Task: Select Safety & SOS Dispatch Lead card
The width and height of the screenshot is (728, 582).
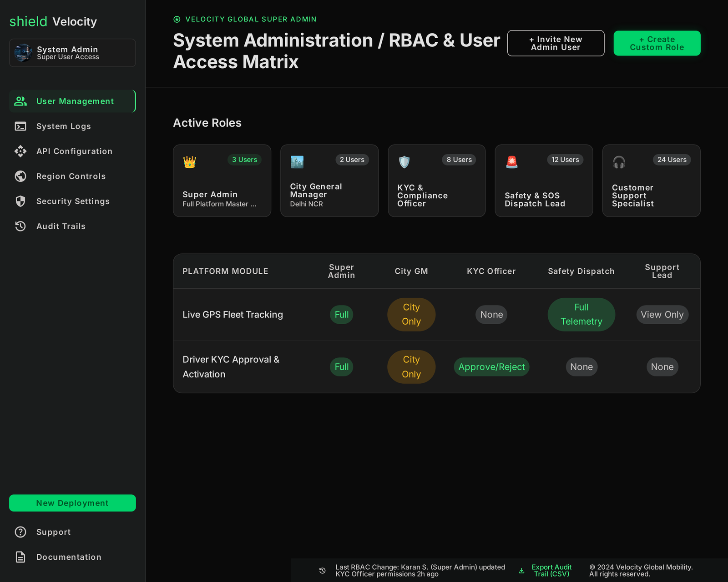Action: 544,181
